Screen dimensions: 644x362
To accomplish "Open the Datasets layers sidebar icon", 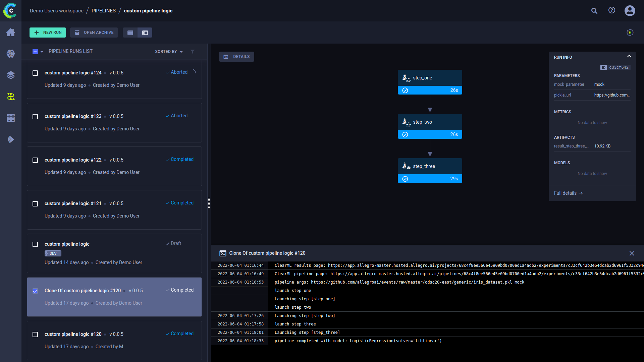I will coord(11,75).
